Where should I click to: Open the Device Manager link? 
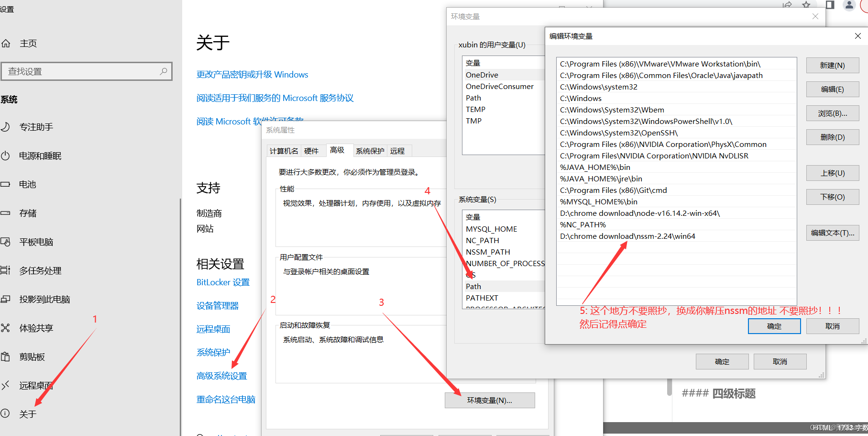coord(218,306)
